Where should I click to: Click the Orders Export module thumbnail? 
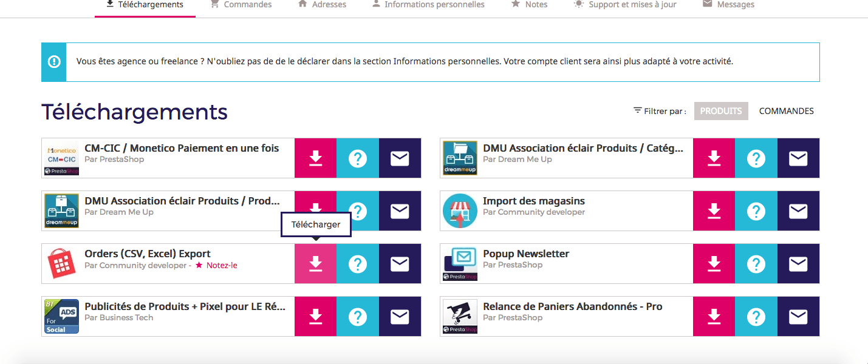(61, 264)
